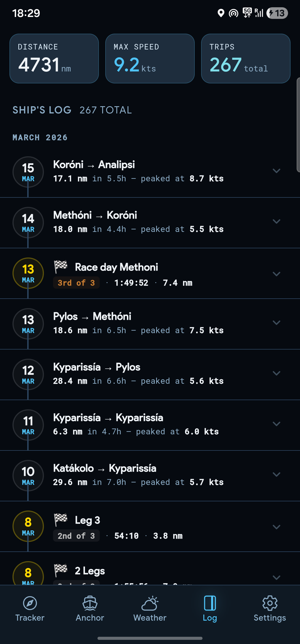The width and height of the screenshot is (300, 644).
Task: Expand the Pylos → Methóni entry chevron
Action: coord(276,323)
